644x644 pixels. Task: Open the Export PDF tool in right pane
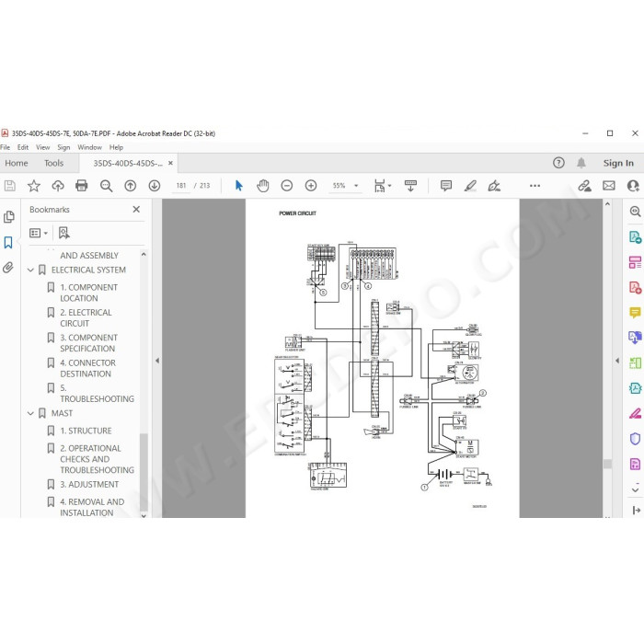635,237
